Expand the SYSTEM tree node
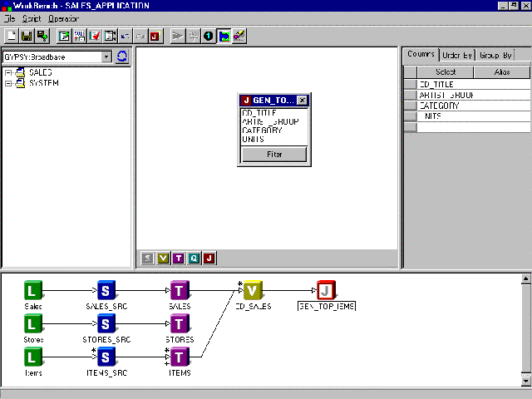 tap(8, 83)
